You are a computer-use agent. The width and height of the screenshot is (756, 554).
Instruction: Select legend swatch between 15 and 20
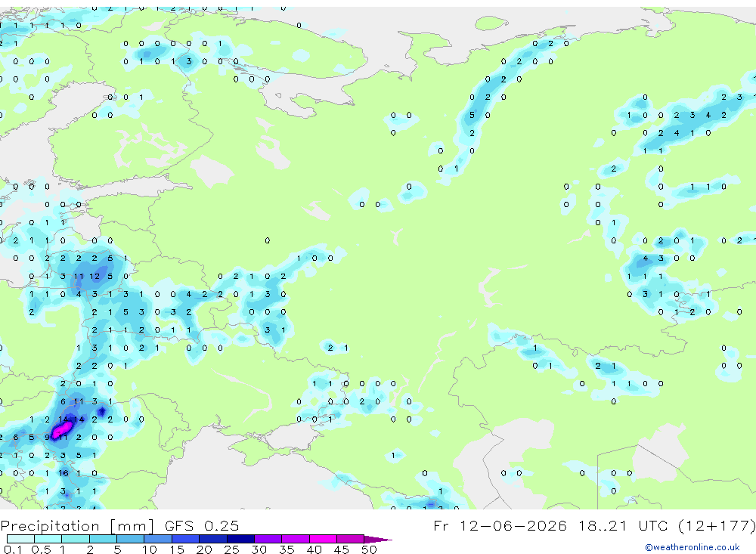186,539
